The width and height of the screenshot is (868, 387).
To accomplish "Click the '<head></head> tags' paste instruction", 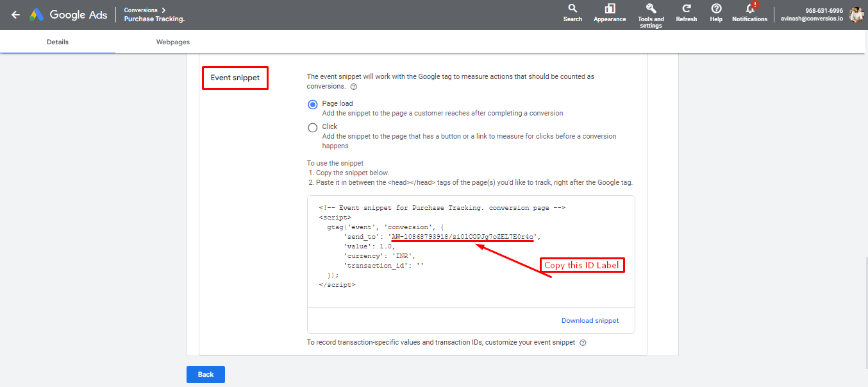I will coord(470,182).
